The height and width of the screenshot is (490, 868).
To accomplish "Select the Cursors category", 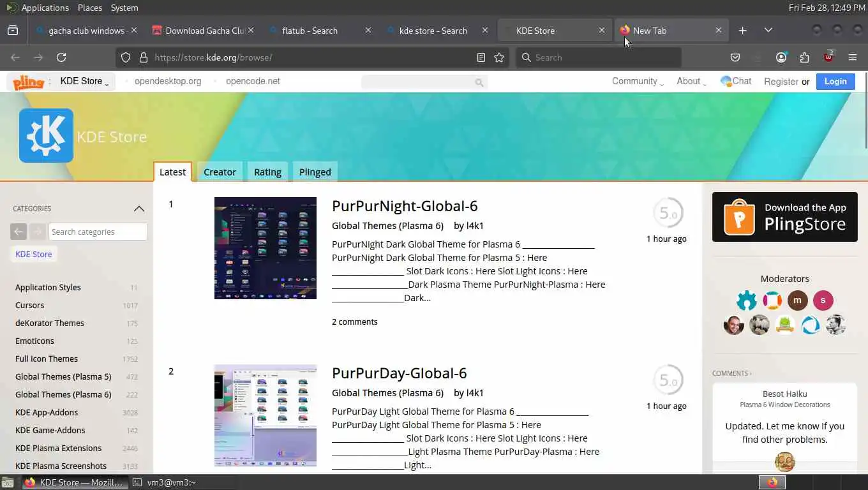I will pos(30,305).
